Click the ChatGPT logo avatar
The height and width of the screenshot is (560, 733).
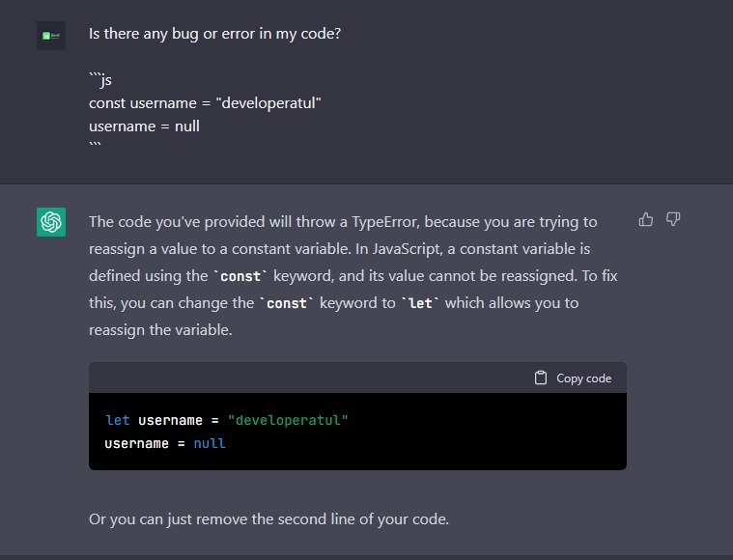coord(51,222)
